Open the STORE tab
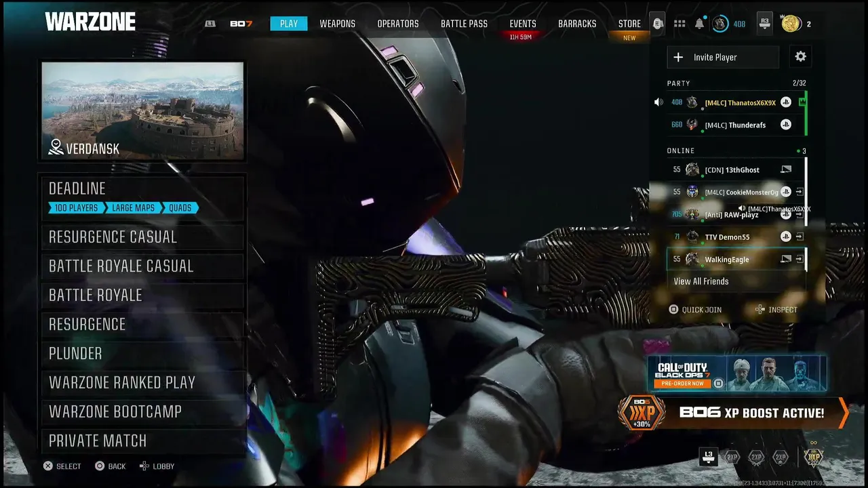This screenshot has height=488, width=868. tap(629, 24)
